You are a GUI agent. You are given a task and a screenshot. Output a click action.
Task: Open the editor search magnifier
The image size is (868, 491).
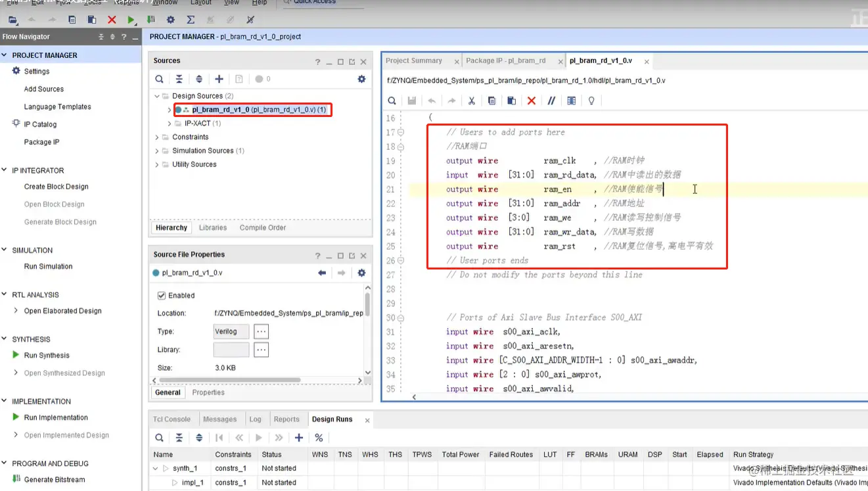coord(392,101)
